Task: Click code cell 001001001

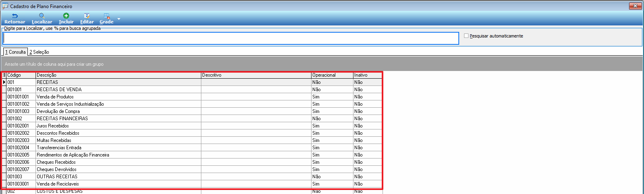Action: [21, 97]
